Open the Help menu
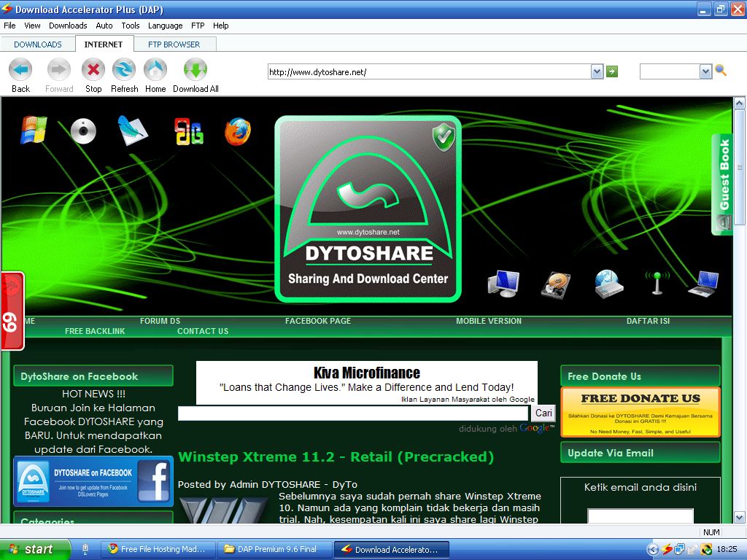The width and height of the screenshot is (747, 560). 220,26
